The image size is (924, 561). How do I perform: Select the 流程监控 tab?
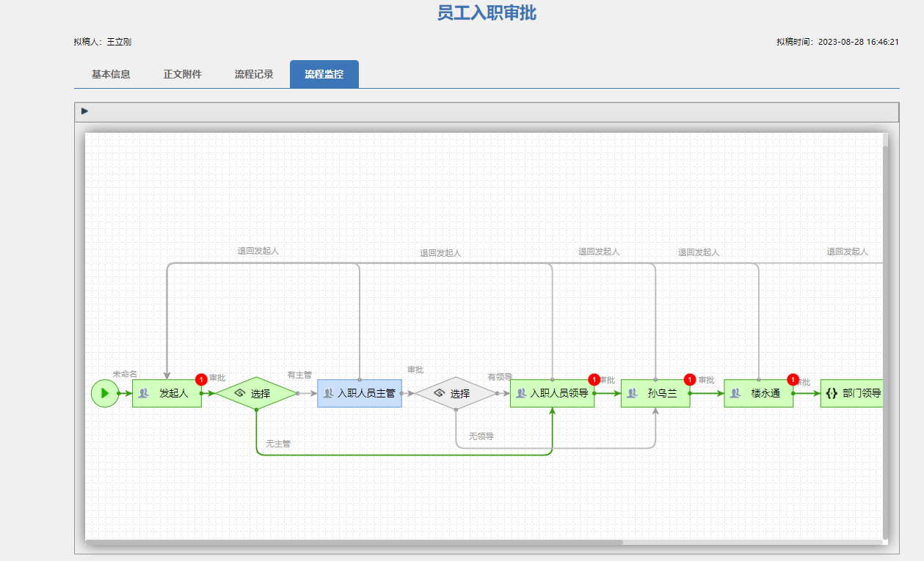coord(324,74)
